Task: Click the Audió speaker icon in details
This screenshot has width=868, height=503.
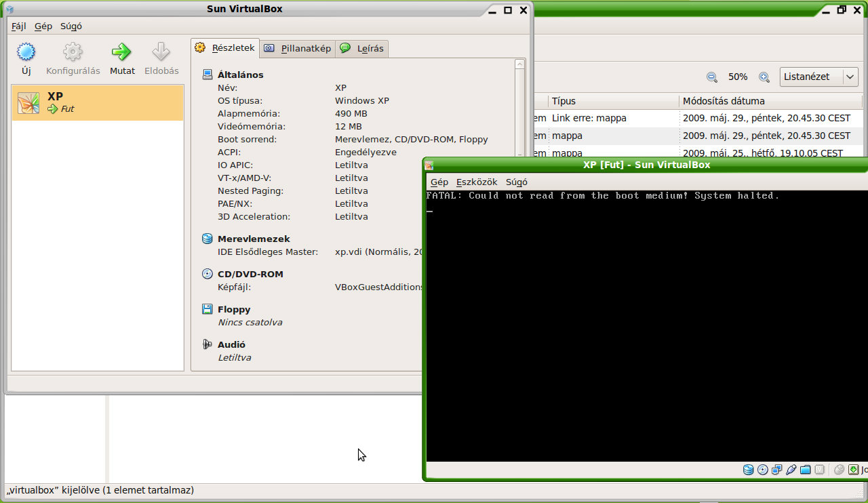Action: click(208, 344)
